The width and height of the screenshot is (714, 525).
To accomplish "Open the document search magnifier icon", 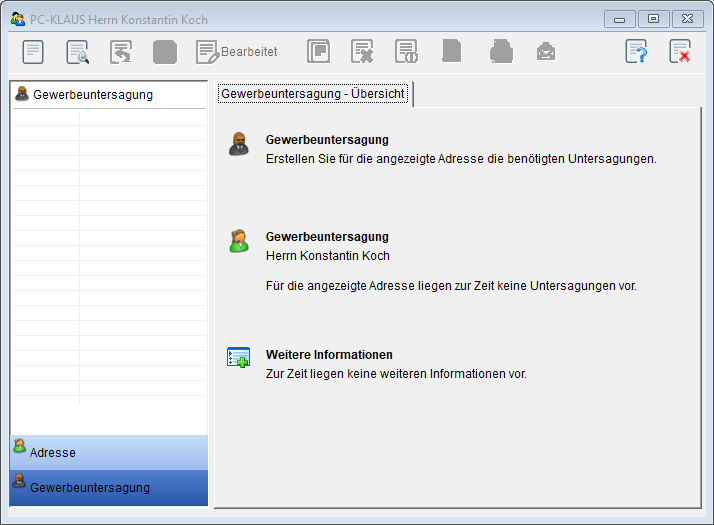I will tap(77, 52).
